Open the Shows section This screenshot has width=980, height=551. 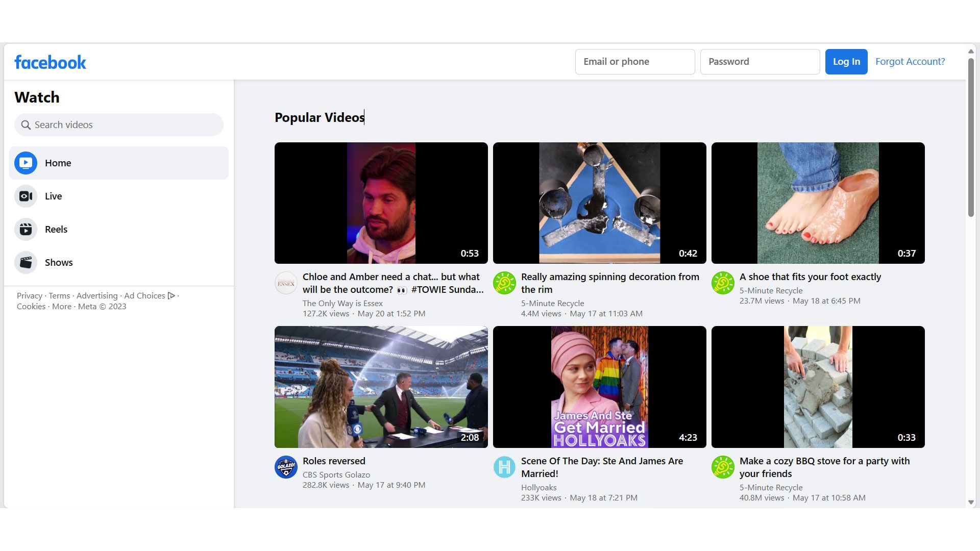pyautogui.click(x=58, y=262)
